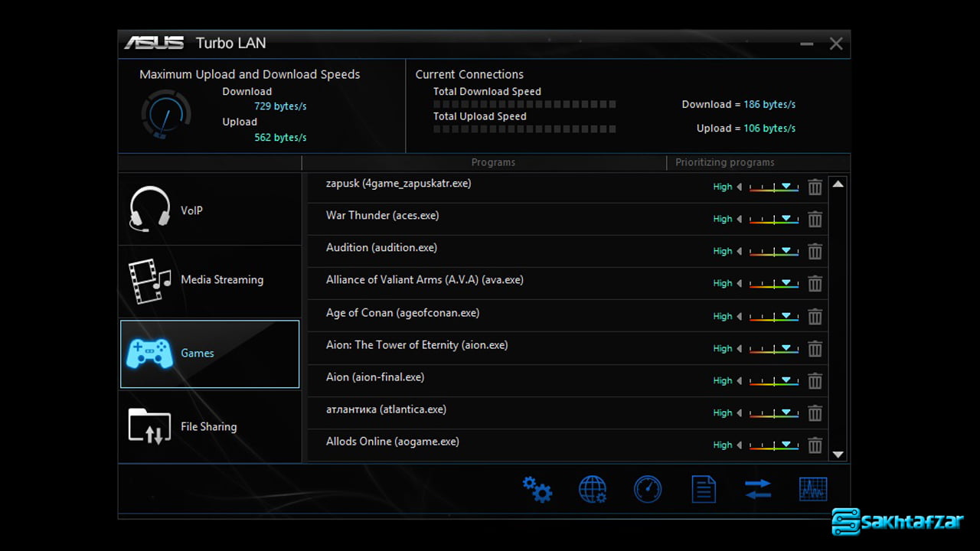Select the VoIP category
This screenshot has width=980, height=551.
click(210, 210)
